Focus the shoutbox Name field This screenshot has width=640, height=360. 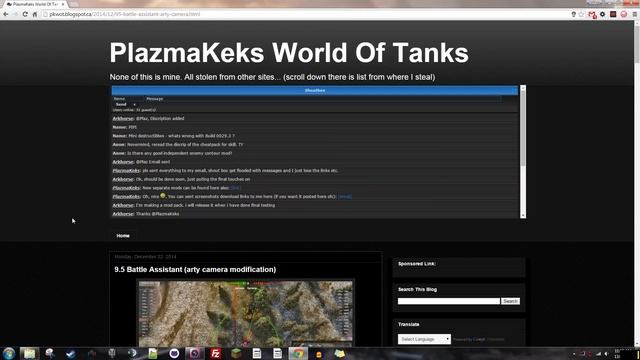128,99
